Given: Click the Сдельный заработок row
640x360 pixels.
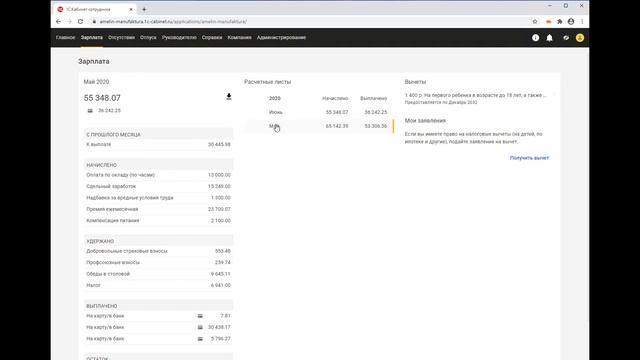Looking at the screenshot, I should pos(158,186).
